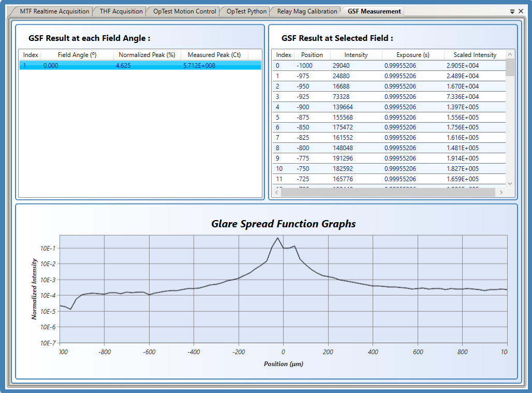Click the exposure value in the position -900 row
Viewport: 532px width, 393px height.
pyautogui.click(x=400, y=107)
